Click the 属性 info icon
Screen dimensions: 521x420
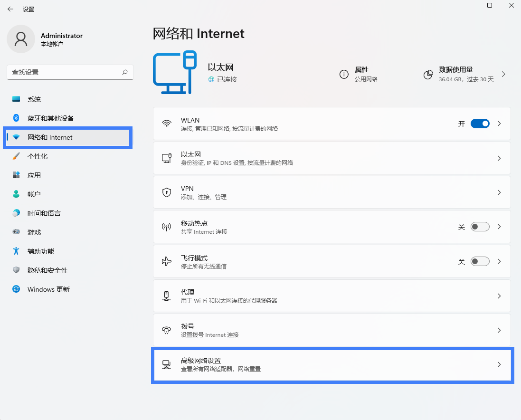coord(344,75)
